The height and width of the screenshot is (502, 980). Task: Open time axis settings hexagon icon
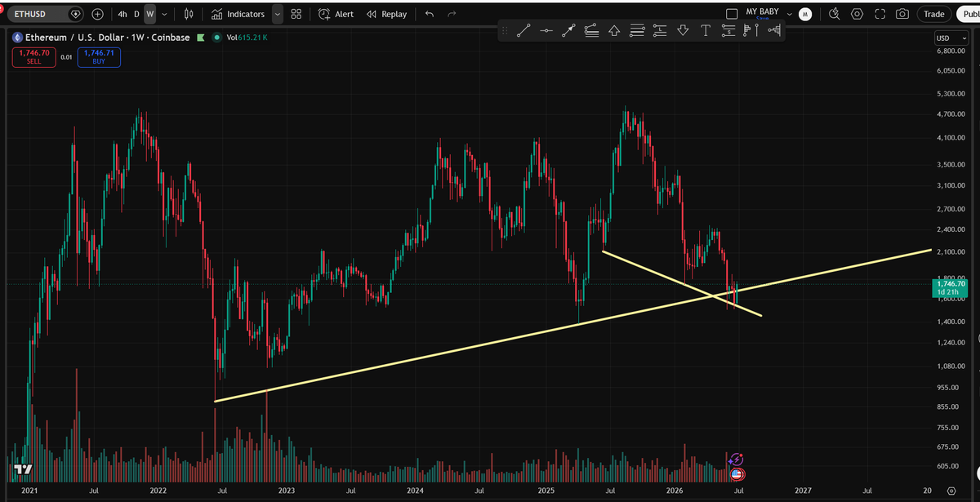pyautogui.click(x=951, y=491)
